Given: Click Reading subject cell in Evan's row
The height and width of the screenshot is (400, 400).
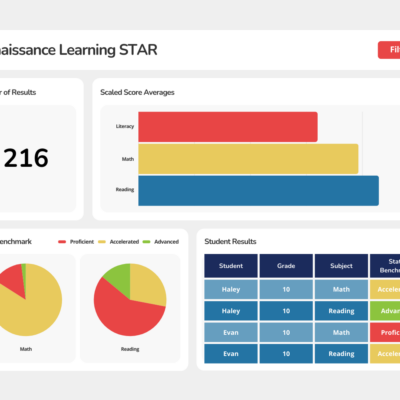Looking at the screenshot, I should click(x=341, y=354).
